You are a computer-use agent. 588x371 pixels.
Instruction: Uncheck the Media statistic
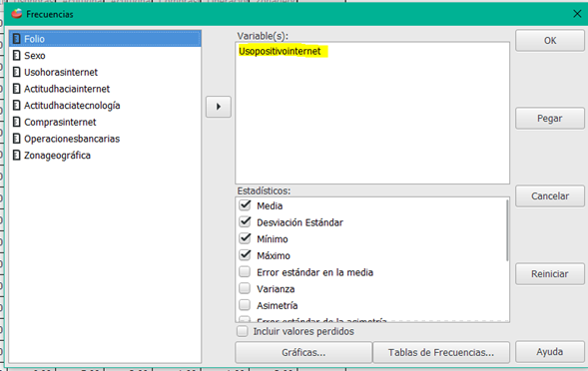245,205
